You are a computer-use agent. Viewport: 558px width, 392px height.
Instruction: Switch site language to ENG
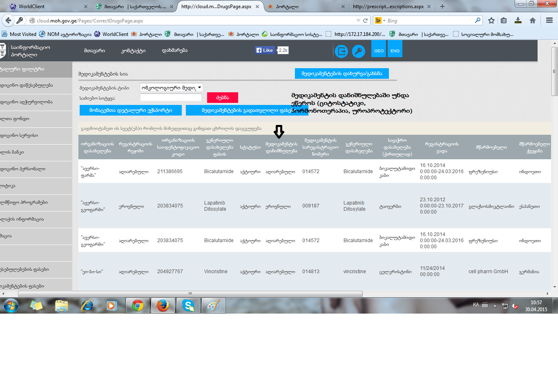[395, 51]
